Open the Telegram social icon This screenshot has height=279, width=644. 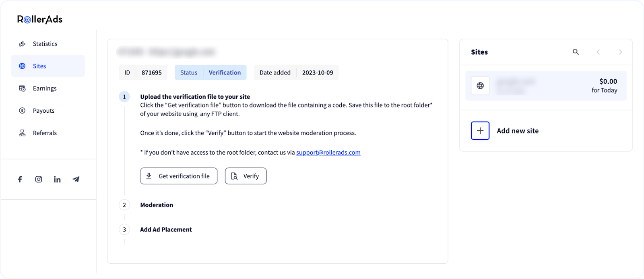tap(76, 179)
